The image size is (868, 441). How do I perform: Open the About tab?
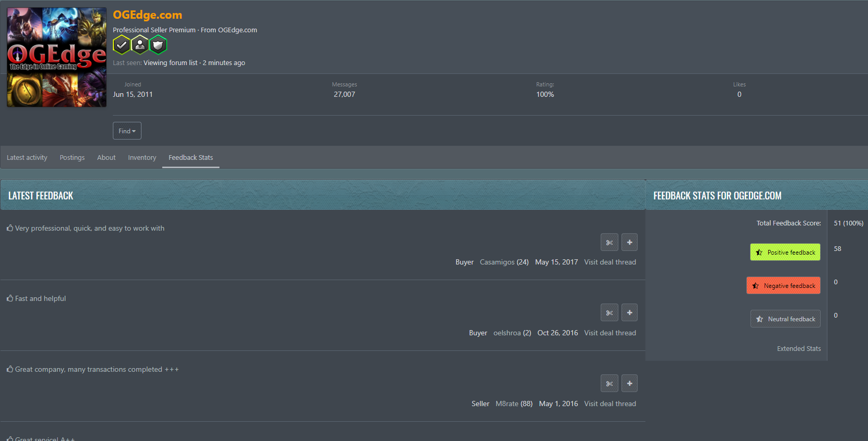[x=106, y=157]
